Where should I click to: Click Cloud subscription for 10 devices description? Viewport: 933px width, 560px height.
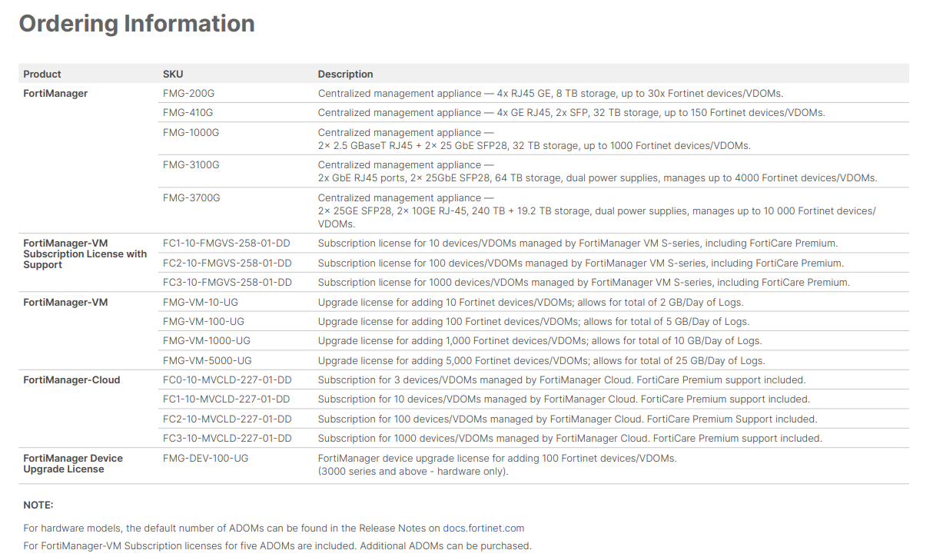click(564, 399)
